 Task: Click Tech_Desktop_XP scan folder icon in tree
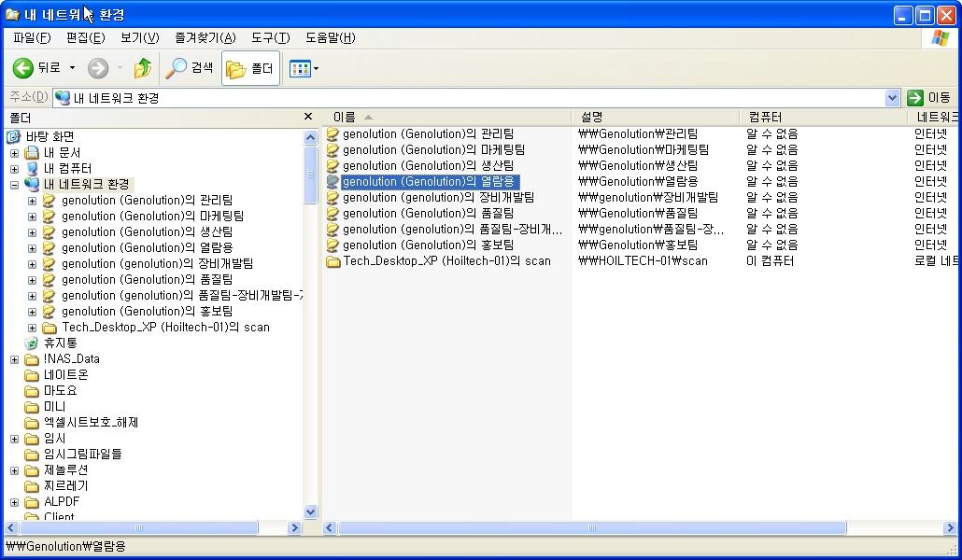pyautogui.click(x=50, y=328)
